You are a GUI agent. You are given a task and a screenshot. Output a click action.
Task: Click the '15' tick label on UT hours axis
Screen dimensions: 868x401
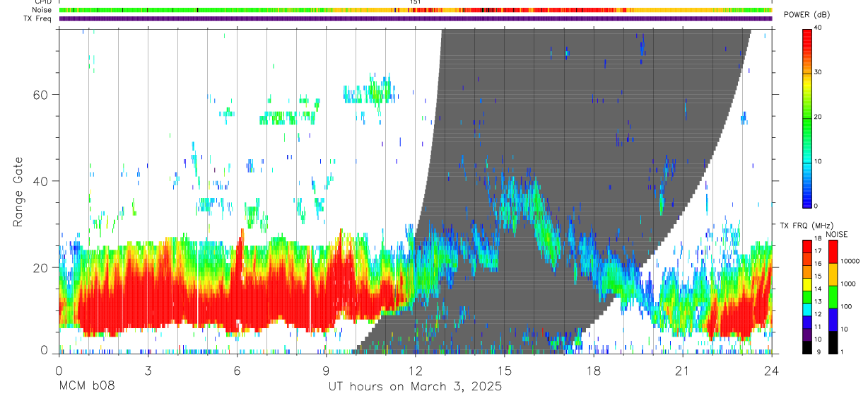click(504, 371)
